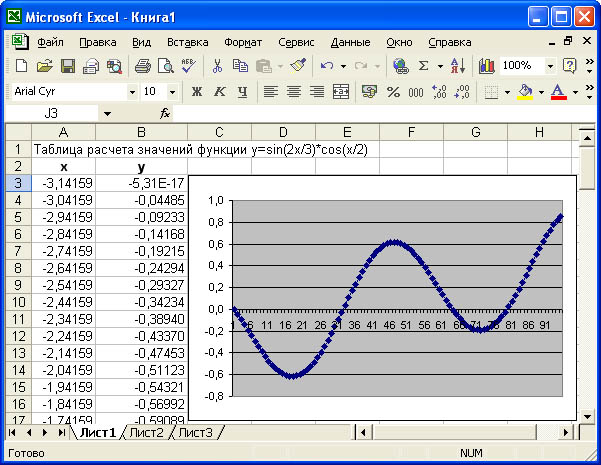
Task: Open a file with the Open folder icon
Action: [44, 66]
